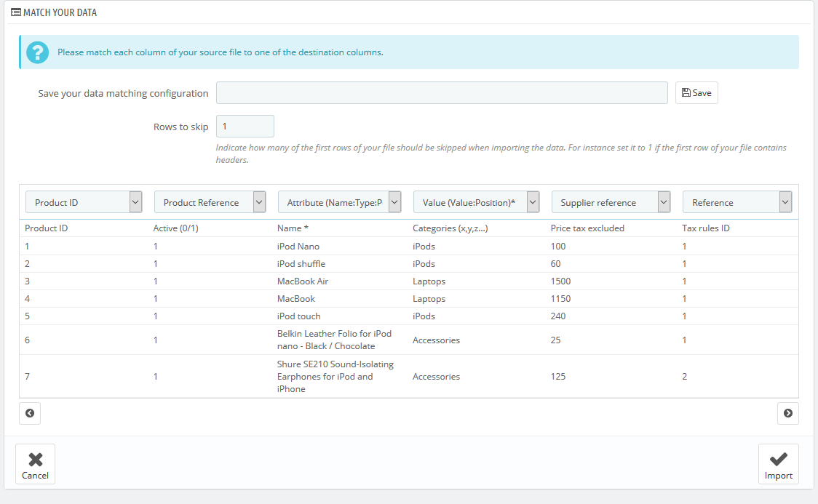Focus the data matching configuration name field
818x504 pixels.
[442, 93]
